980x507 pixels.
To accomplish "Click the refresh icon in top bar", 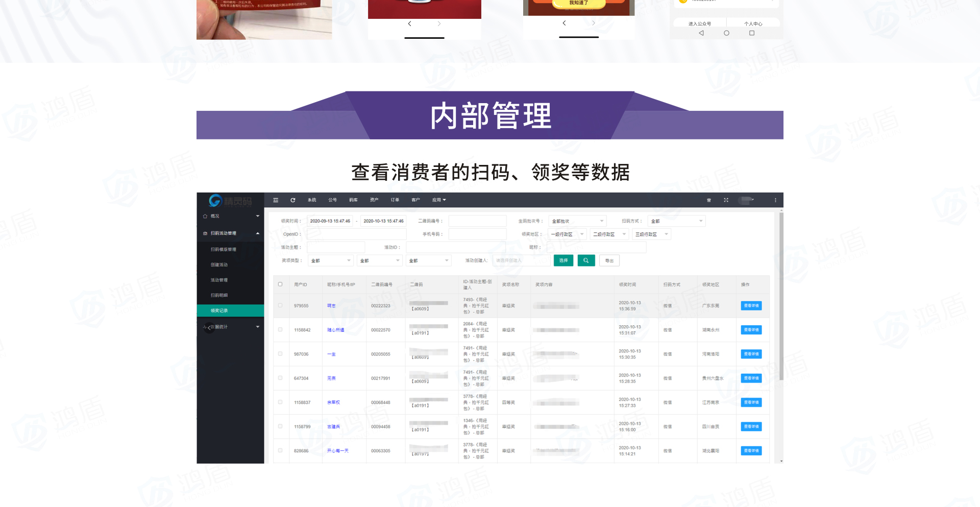I will [293, 200].
